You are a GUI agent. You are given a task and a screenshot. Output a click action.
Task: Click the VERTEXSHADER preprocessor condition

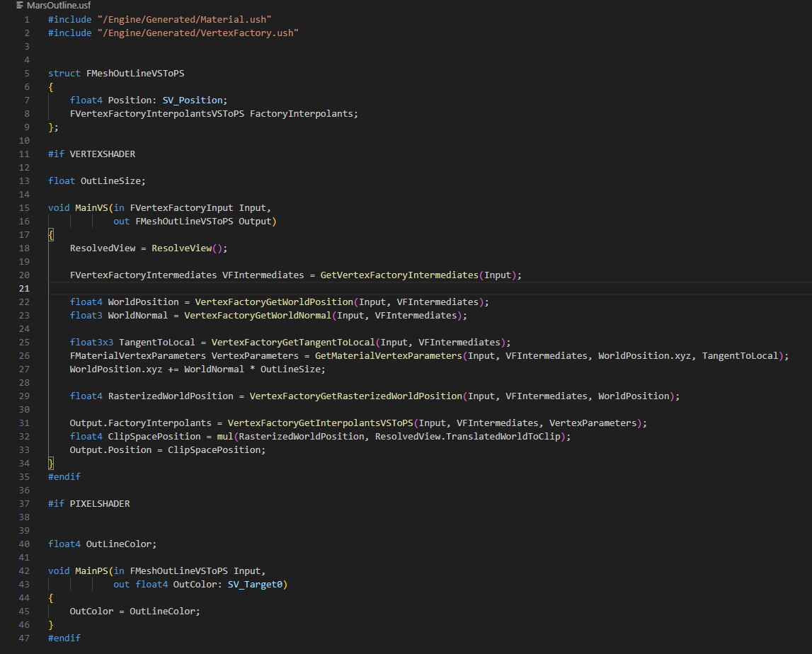coord(102,154)
